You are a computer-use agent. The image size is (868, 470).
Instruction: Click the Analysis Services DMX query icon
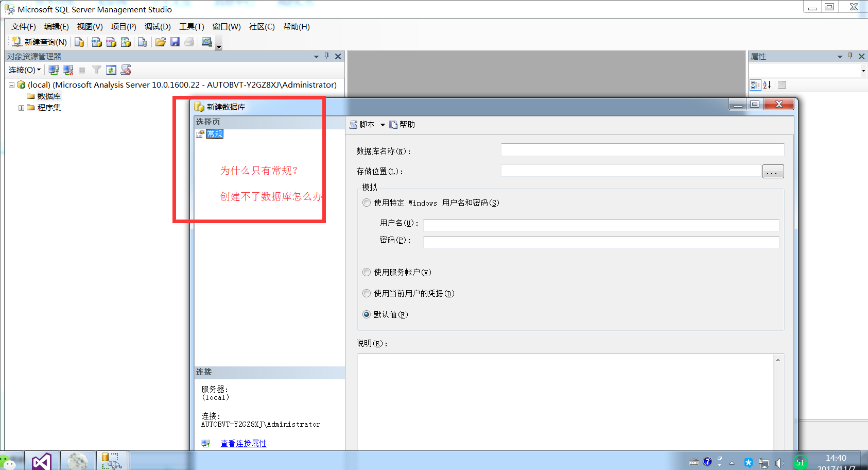111,42
